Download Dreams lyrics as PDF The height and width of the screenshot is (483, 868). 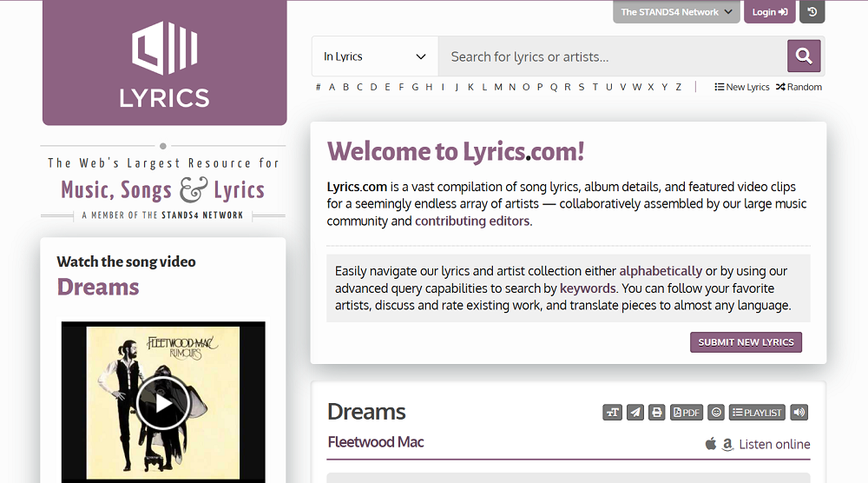[x=687, y=412]
